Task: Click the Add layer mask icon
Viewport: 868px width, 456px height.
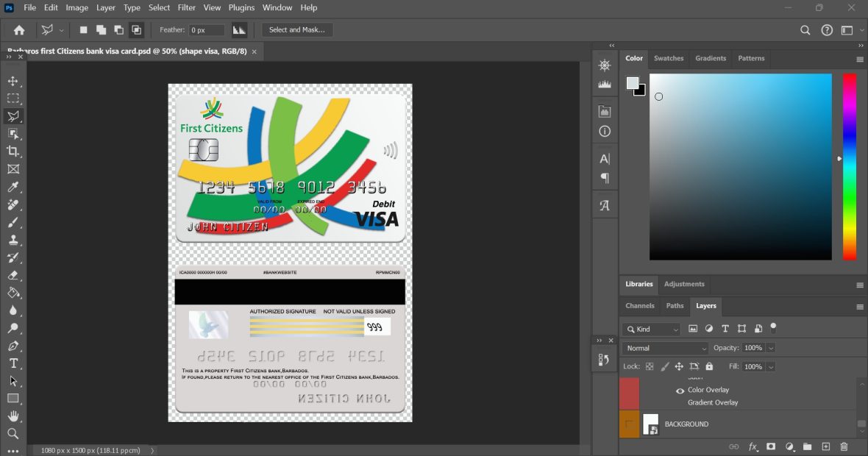Action: coord(771,446)
